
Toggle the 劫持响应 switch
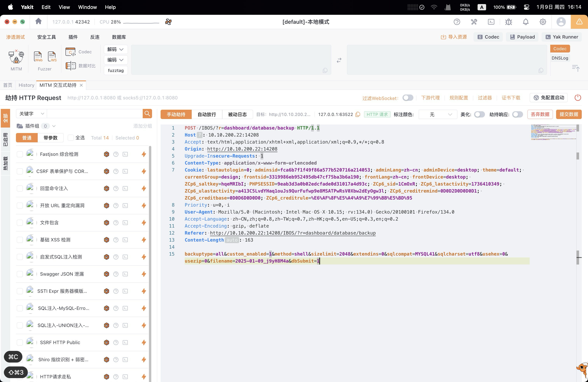point(517,114)
